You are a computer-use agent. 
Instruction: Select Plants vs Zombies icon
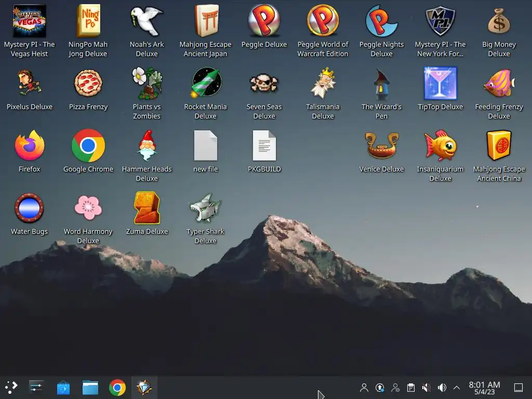click(x=147, y=83)
